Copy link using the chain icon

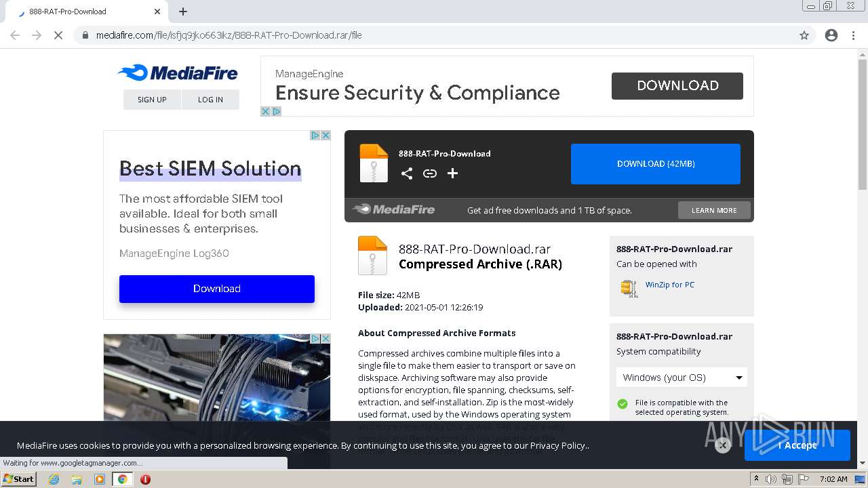[430, 174]
